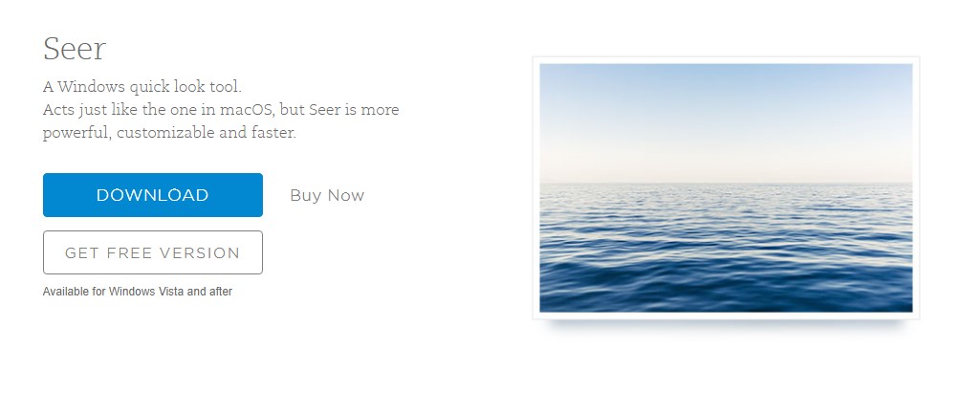This screenshot has height=393, width=980.
Task: Click the large Seer heading
Action: (75, 49)
